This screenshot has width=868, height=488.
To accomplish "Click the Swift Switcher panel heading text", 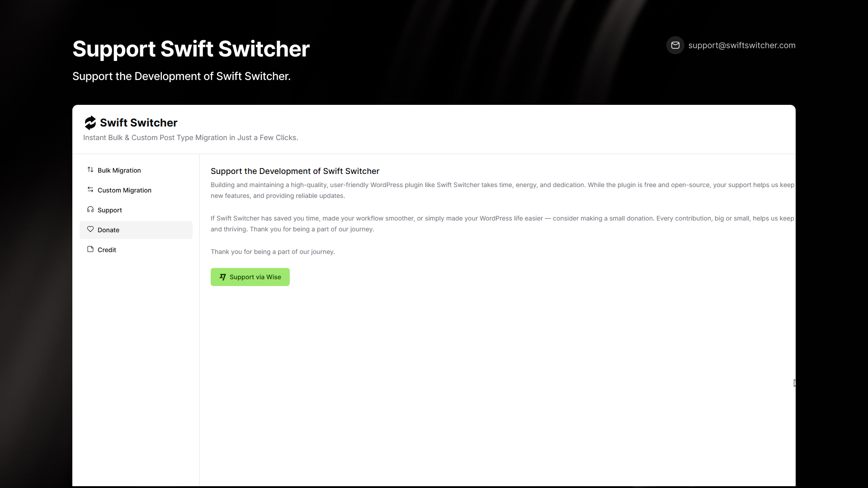I will pyautogui.click(x=138, y=123).
